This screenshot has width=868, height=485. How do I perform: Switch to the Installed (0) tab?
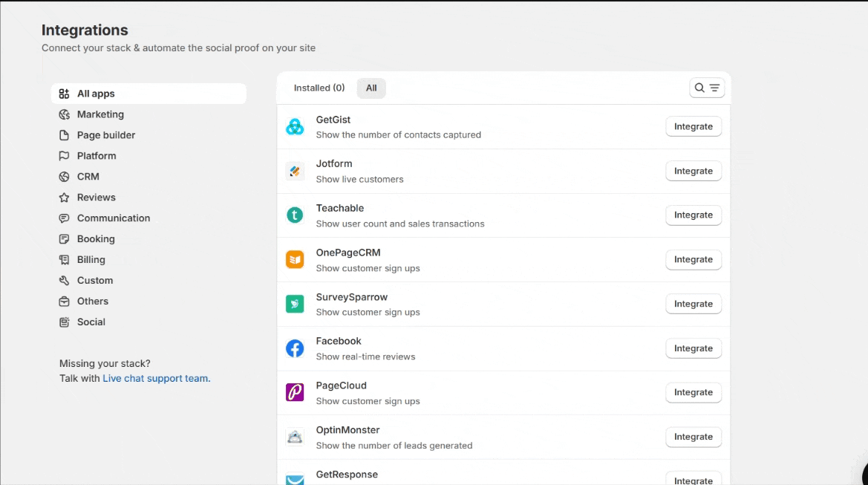319,88
